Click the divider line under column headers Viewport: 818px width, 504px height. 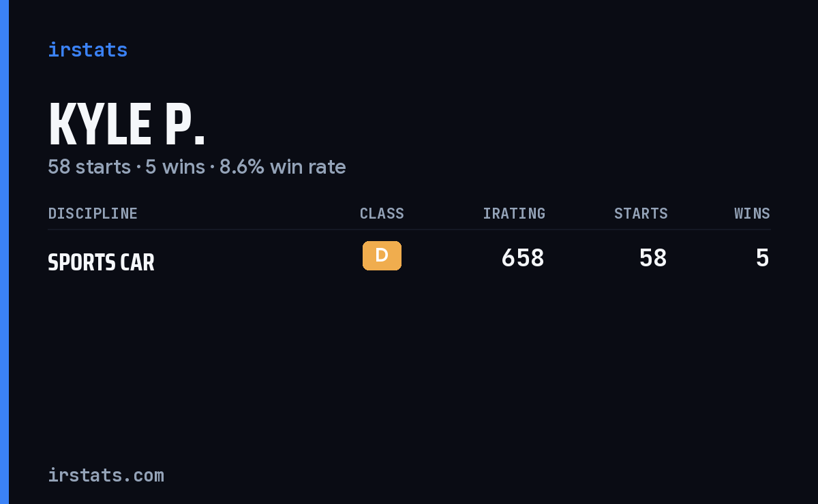point(409,230)
